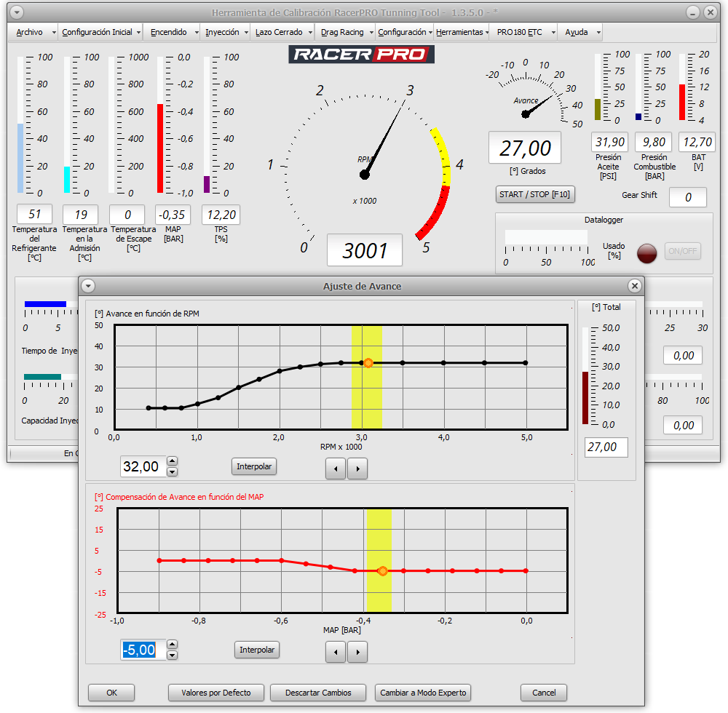Click the coolant temperature value 51
The width and height of the screenshot is (728, 713).
pos(34,214)
